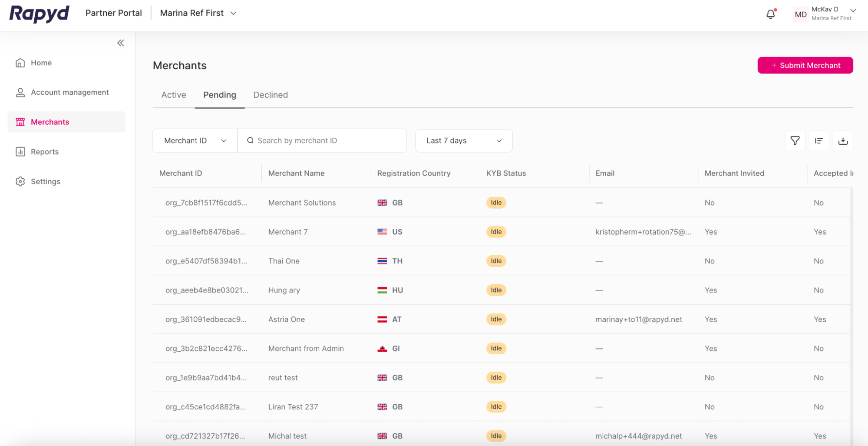Switch to the Declined tab

270,95
